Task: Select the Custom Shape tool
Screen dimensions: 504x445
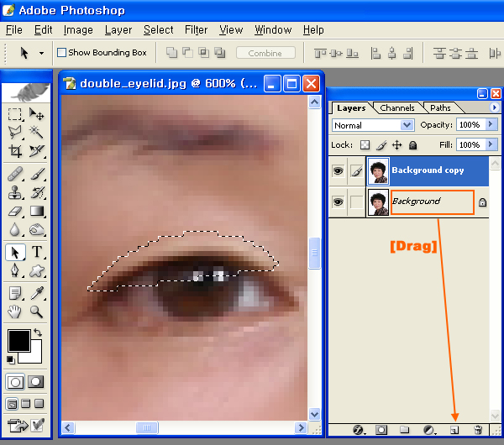Action: (x=36, y=270)
